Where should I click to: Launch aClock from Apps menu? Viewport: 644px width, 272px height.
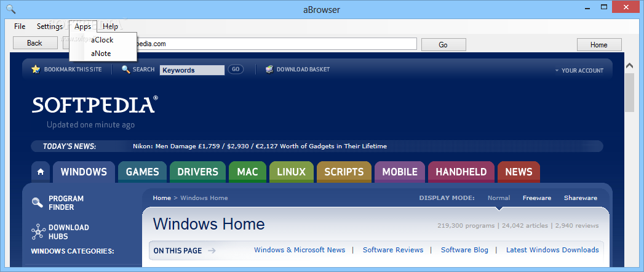(103, 40)
